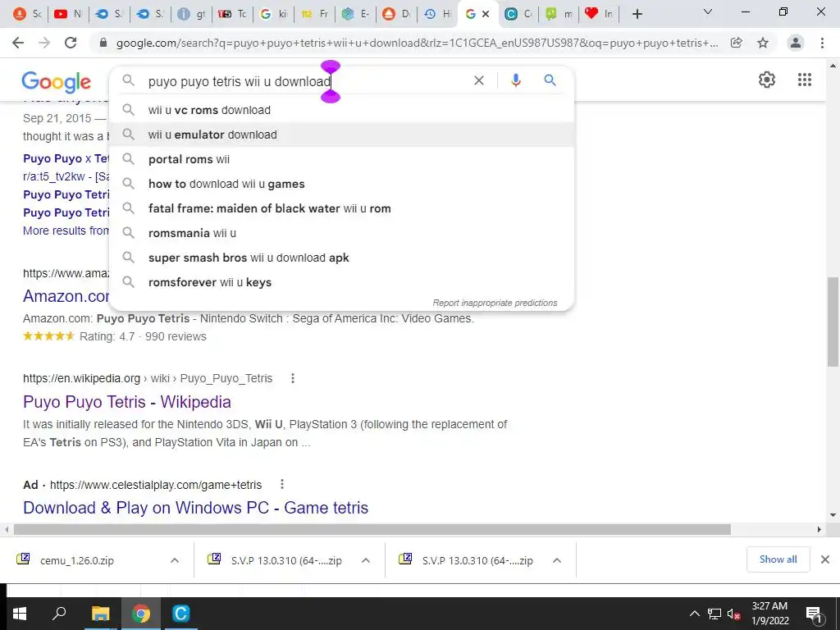840x630 pixels.
Task: Switch to first tab with orange icon
Action: [x=27, y=14]
